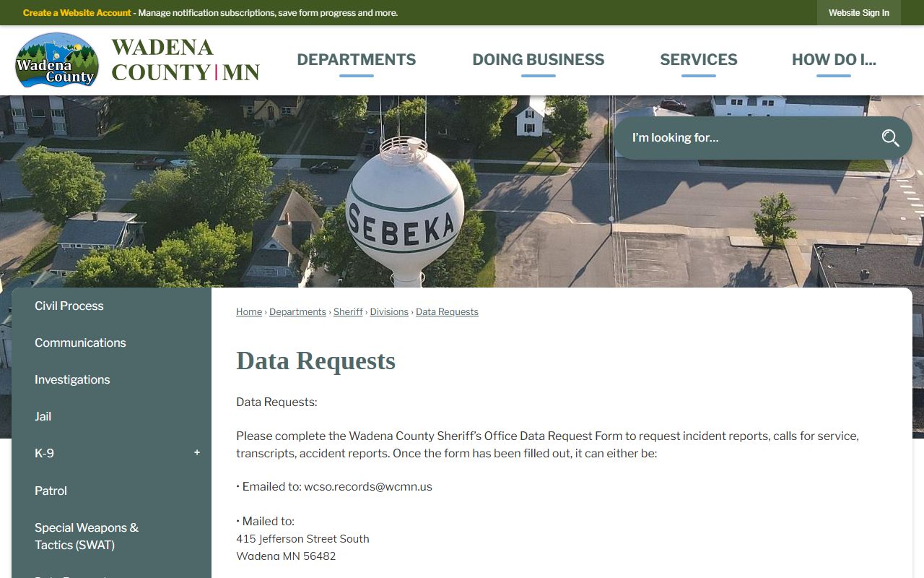Open the How Do I... menu

834,60
